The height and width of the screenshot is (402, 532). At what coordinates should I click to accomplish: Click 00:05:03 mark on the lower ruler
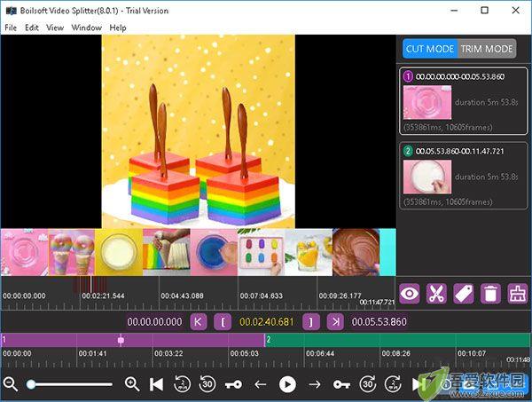point(245,353)
